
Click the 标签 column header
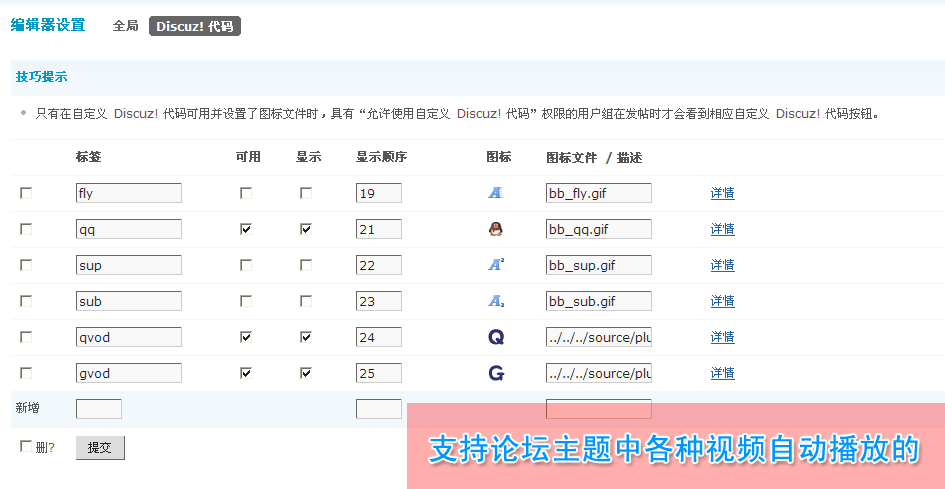(89, 157)
